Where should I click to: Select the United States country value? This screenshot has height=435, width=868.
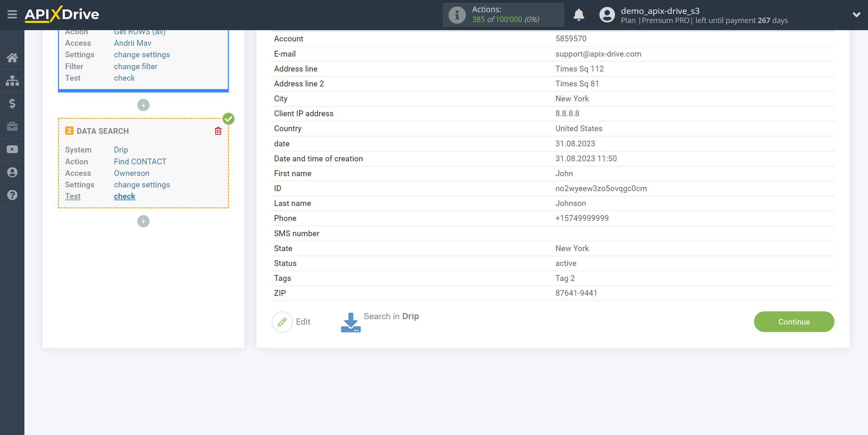pyautogui.click(x=579, y=128)
